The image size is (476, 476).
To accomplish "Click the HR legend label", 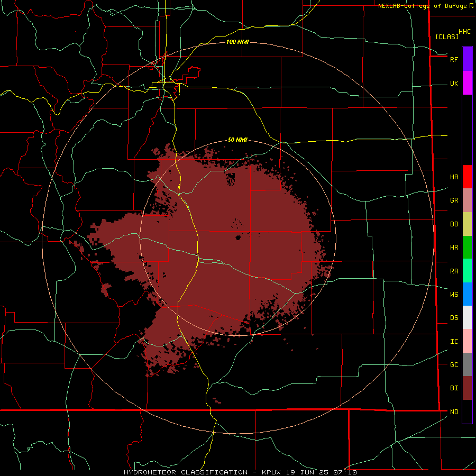I will coord(454,248).
